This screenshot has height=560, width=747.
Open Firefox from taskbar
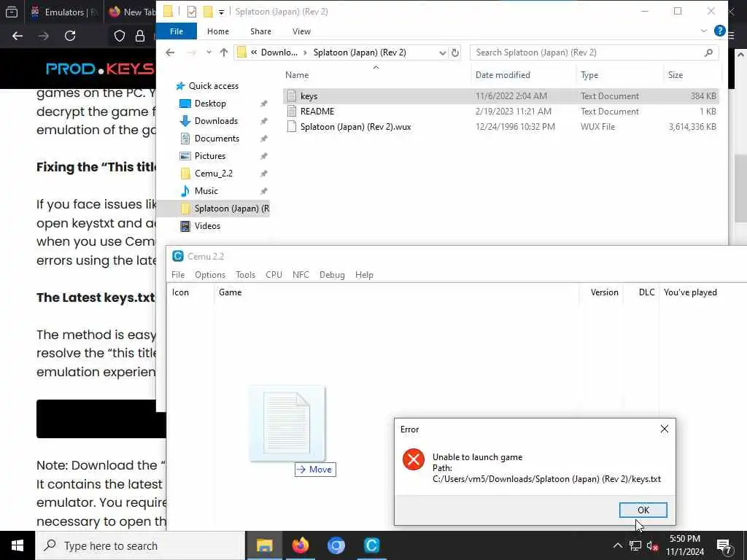point(300,545)
